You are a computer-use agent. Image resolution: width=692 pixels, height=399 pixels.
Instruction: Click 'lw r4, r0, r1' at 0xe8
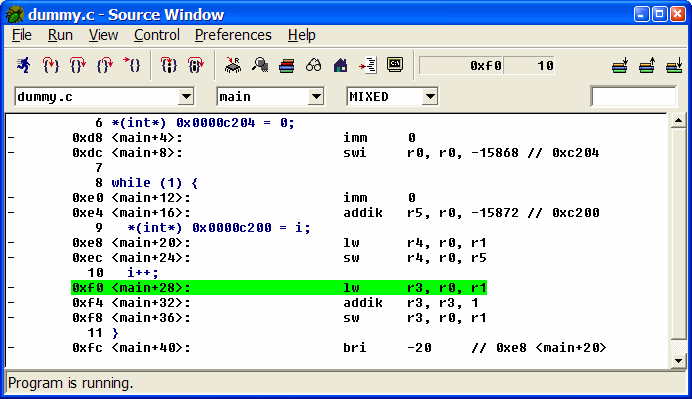[414, 243]
